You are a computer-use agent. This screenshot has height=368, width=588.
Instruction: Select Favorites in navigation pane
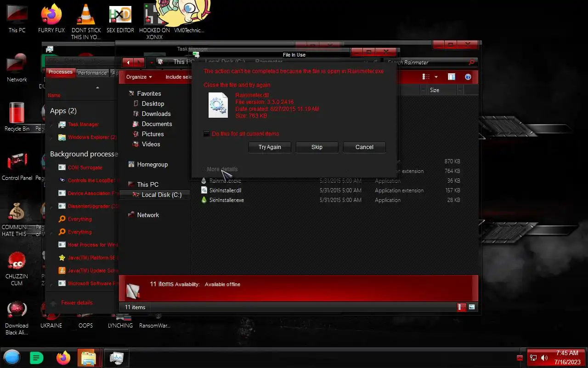click(x=149, y=93)
